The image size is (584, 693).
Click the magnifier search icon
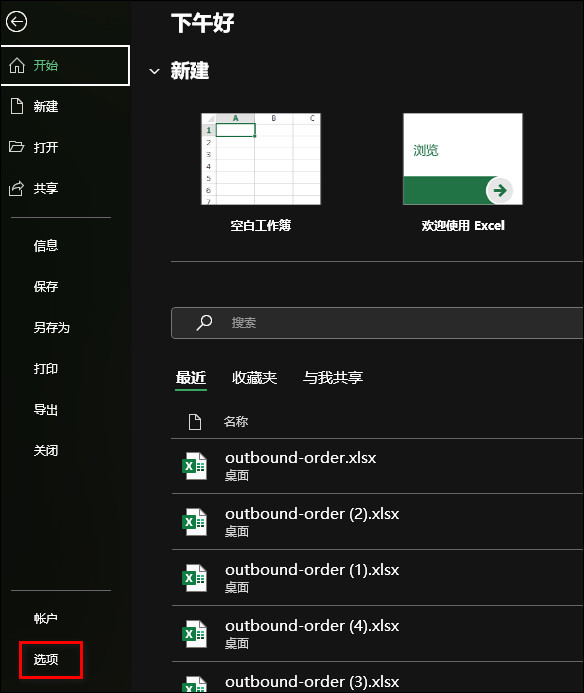click(204, 323)
